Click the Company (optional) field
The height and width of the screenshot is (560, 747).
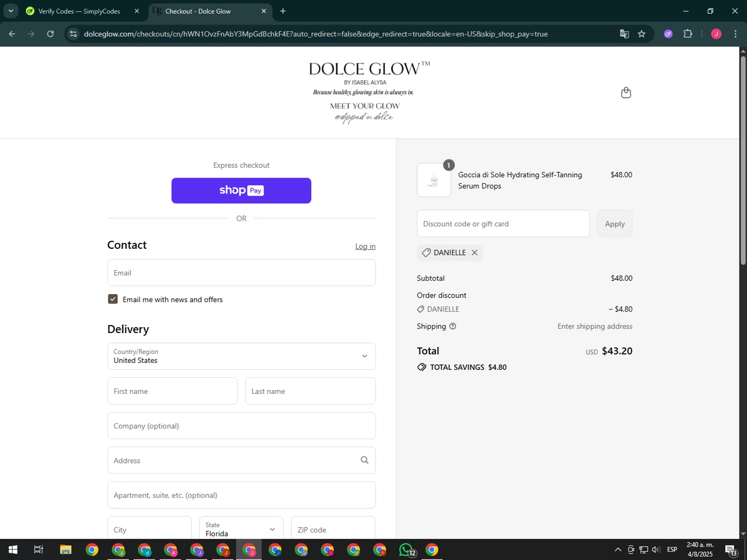coord(242,426)
